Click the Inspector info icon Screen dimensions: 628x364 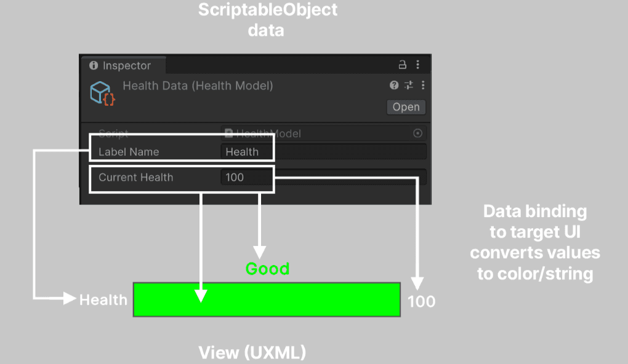[x=94, y=65]
